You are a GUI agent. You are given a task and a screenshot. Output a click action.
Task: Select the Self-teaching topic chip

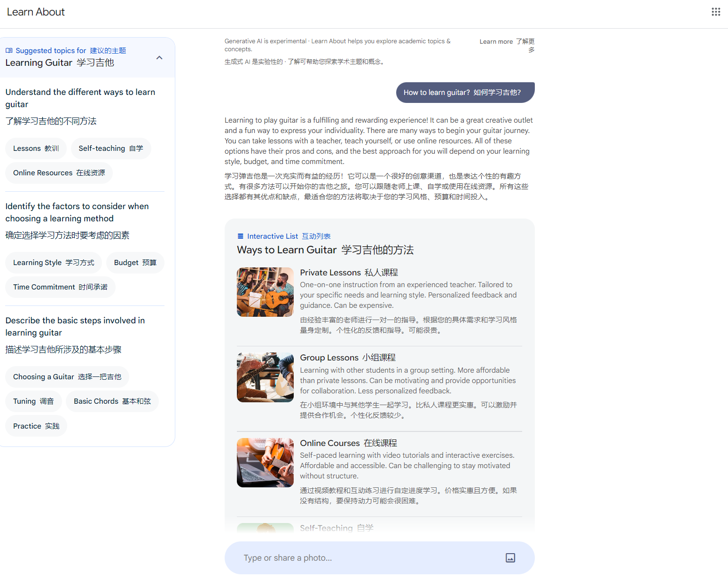pyautogui.click(x=111, y=149)
